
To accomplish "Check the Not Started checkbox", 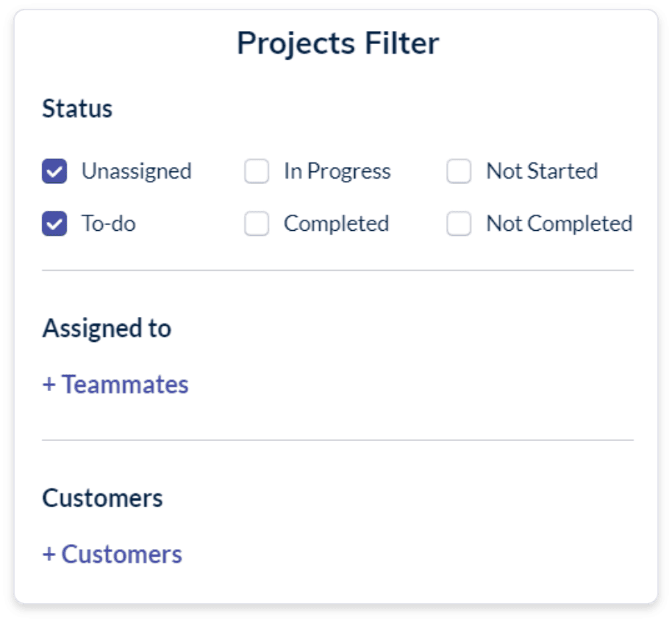I will click(459, 171).
